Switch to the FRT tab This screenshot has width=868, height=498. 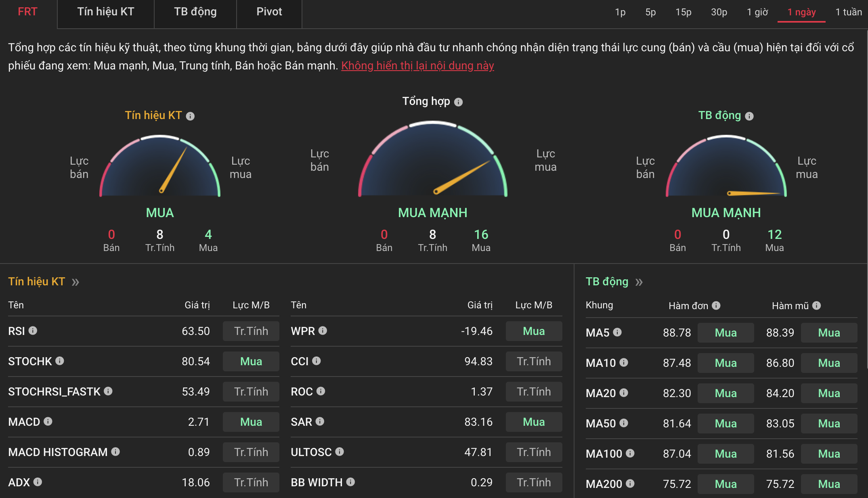pyautogui.click(x=27, y=12)
